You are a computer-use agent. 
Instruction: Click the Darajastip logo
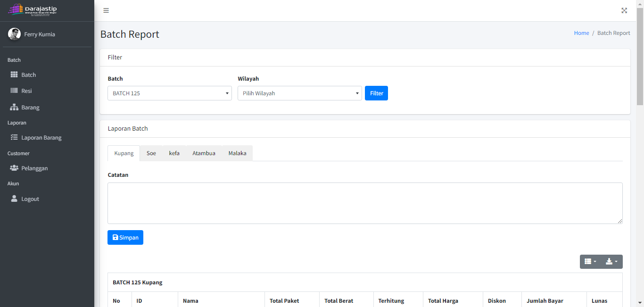(33, 9)
